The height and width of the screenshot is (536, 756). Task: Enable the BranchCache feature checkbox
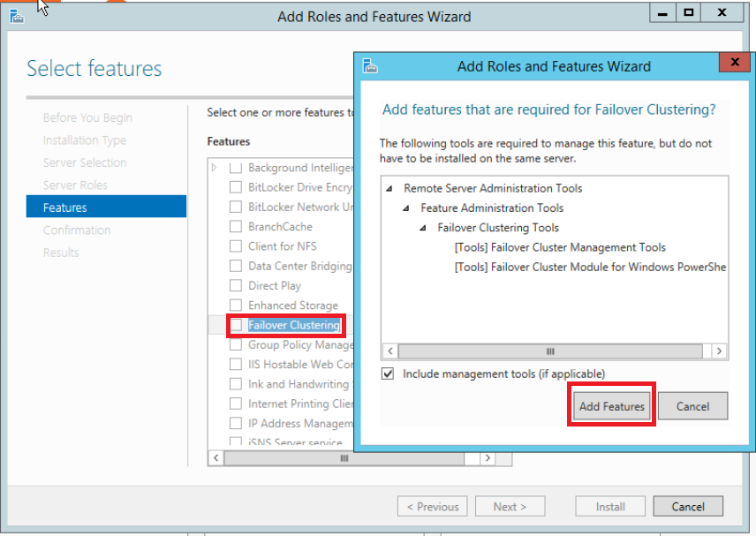click(236, 226)
